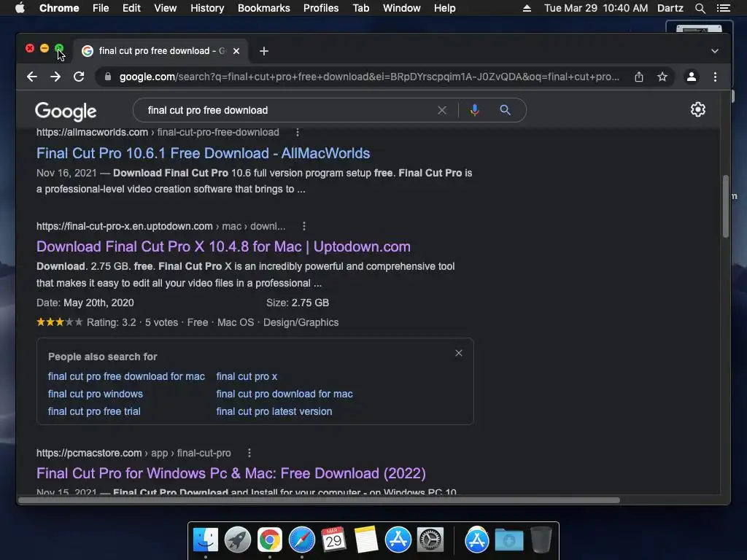Viewport: 747px width, 560px height.
Task: Open Notes from the Dock
Action: point(366,540)
